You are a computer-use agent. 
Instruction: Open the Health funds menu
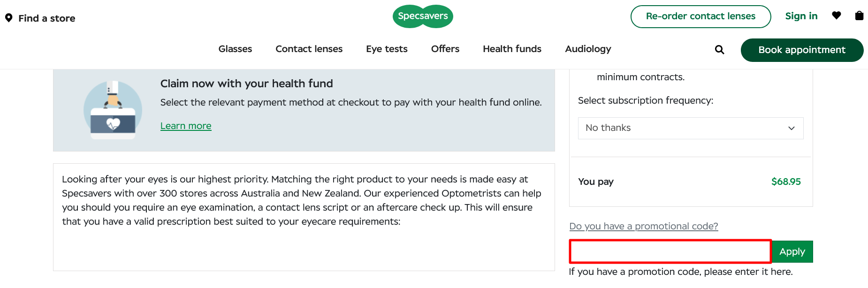pyautogui.click(x=512, y=49)
